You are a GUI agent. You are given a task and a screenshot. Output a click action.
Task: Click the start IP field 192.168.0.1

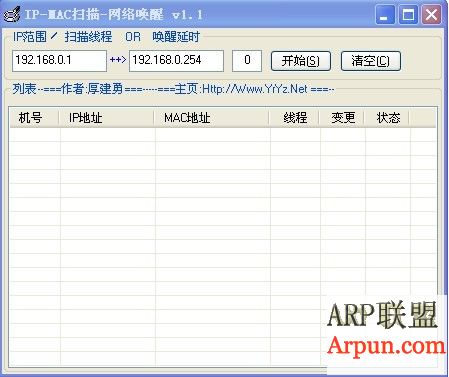tap(59, 61)
